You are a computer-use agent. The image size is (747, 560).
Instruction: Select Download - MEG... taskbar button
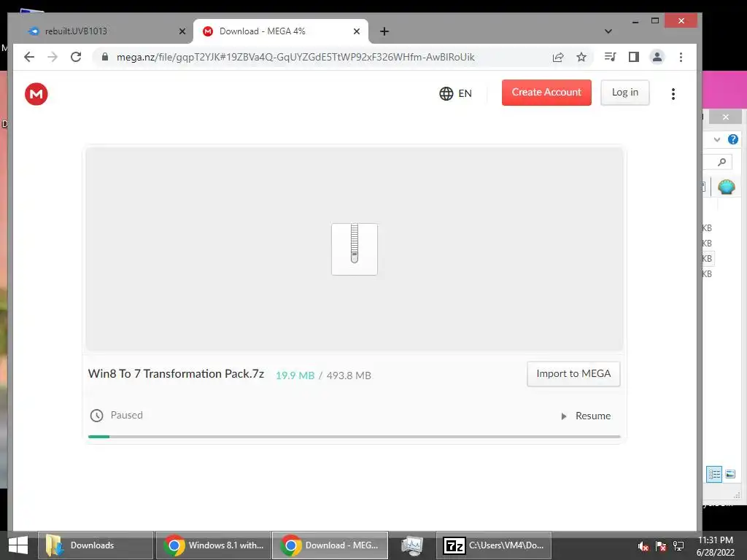pyautogui.click(x=330, y=545)
